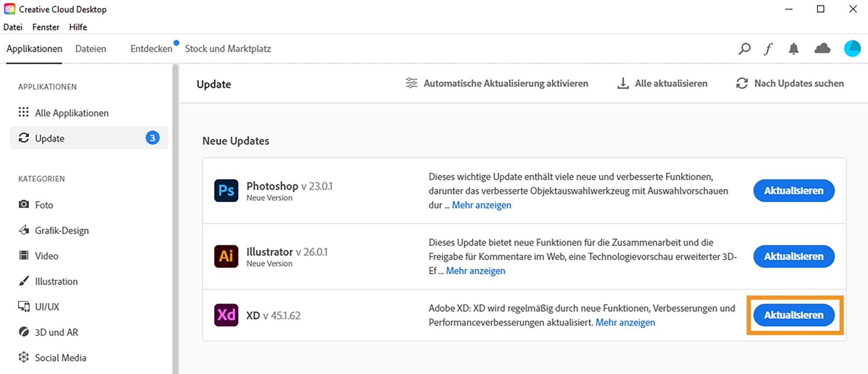Click the film strip icon for Video
This screenshot has width=868, height=374.
[x=24, y=255]
